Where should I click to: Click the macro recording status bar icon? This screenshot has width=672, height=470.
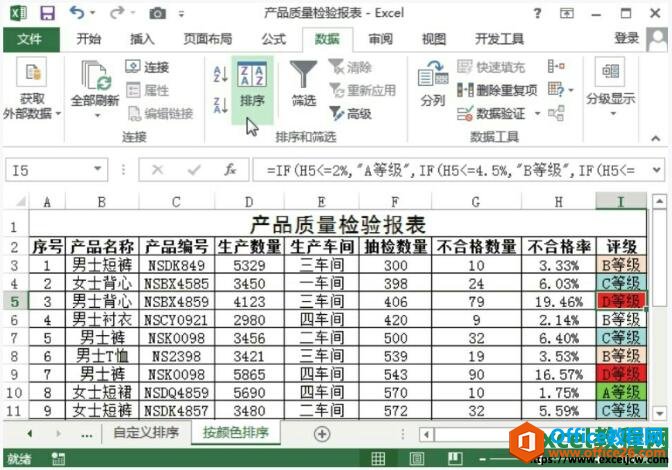(58, 459)
